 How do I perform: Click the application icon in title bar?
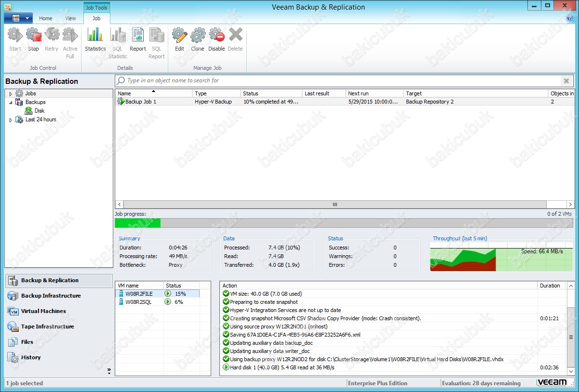click(8, 7)
